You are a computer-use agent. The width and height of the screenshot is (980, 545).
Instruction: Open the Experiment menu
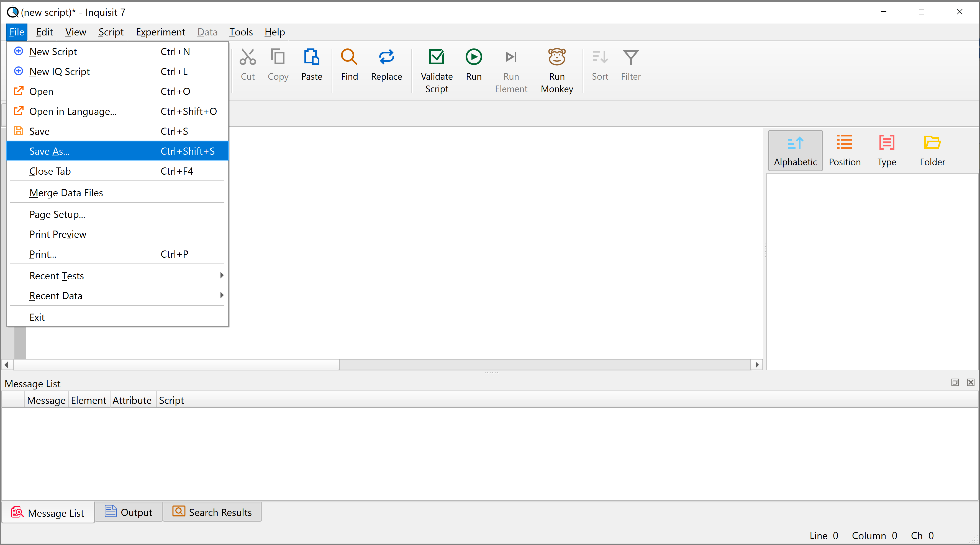[x=160, y=32]
